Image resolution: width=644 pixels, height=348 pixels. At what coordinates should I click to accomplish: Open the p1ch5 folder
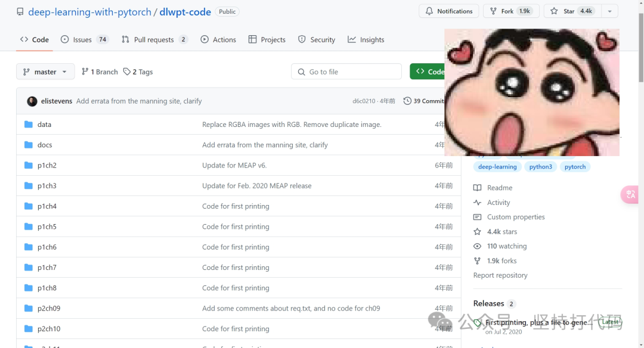(47, 227)
